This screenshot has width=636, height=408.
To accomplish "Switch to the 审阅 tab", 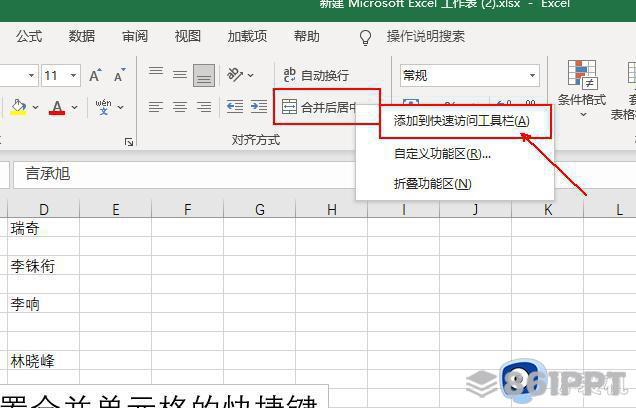I will click(135, 36).
